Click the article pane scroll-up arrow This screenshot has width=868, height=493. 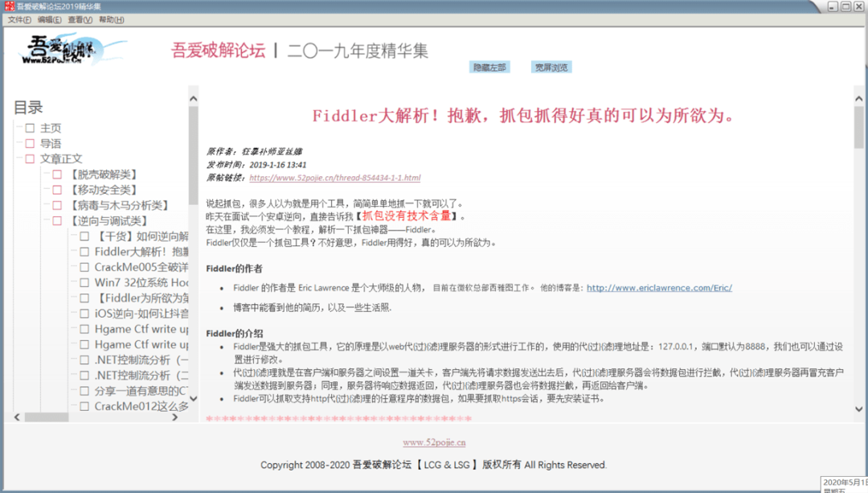[858, 99]
